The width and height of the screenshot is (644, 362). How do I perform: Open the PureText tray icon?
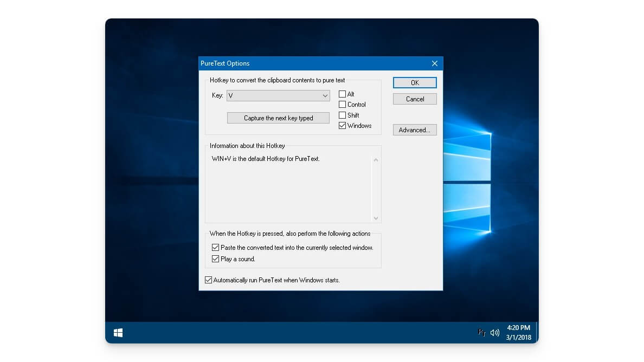pyautogui.click(x=481, y=333)
